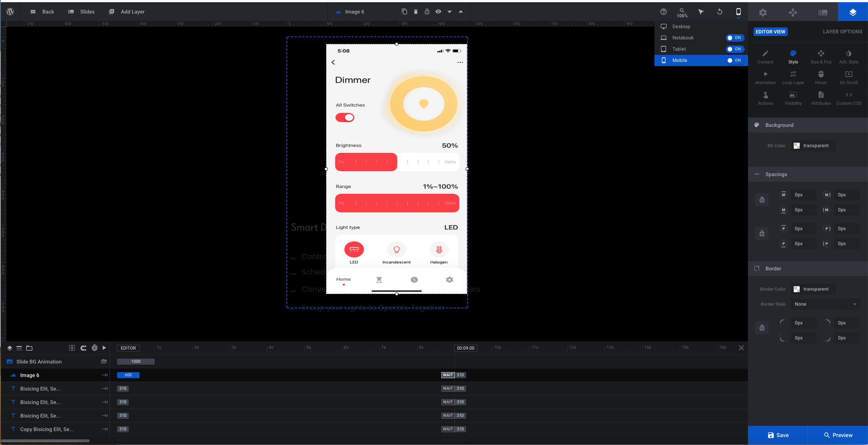Click the 100% zoom magnifier
The image size is (868, 445).
pyautogui.click(x=682, y=12)
